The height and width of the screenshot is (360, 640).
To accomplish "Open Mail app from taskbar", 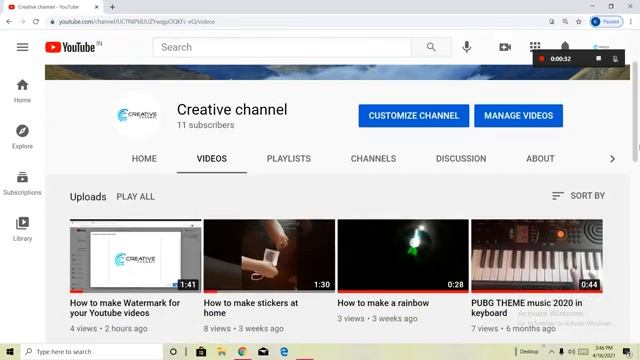I will coord(263,351).
